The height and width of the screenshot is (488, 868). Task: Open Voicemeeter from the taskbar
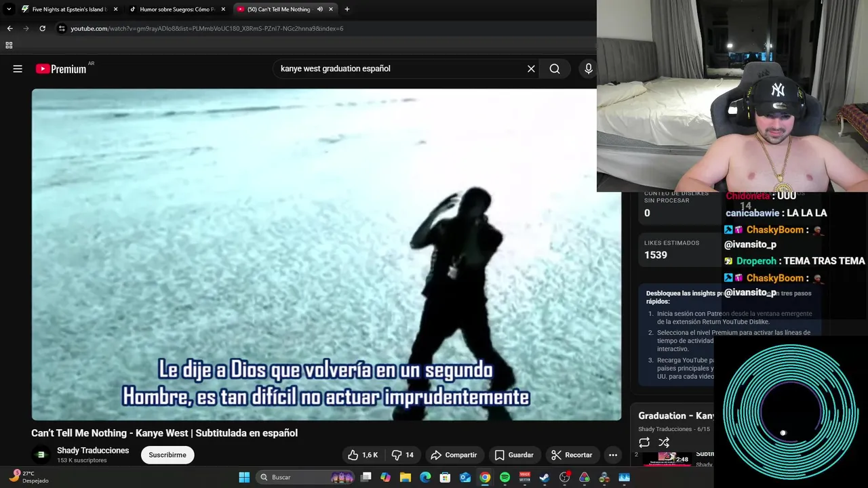coord(525,477)
